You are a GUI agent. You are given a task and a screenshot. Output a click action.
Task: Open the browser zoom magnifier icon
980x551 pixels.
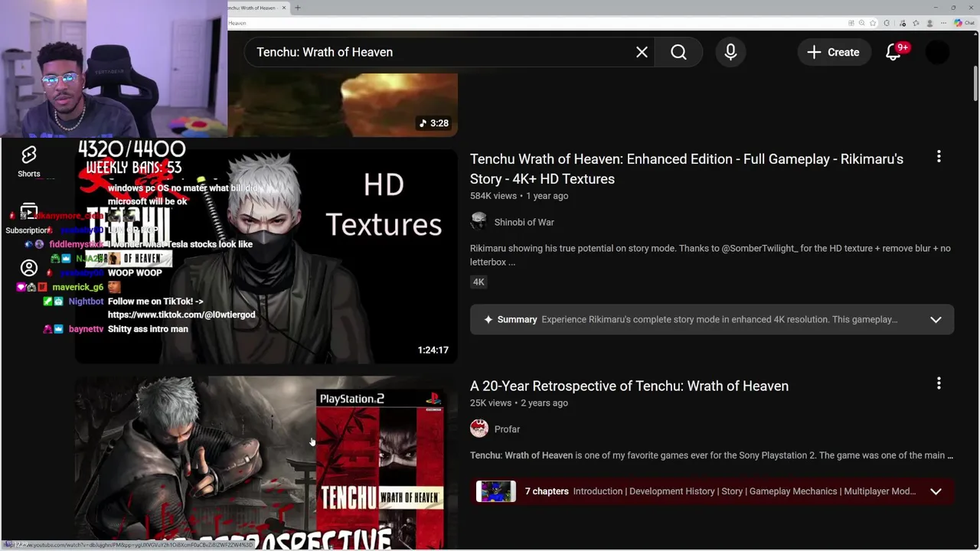click(861, 23)
